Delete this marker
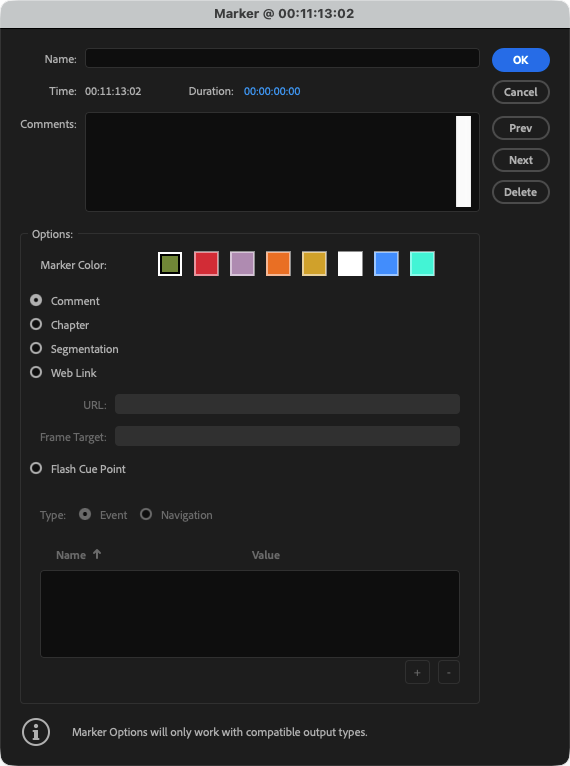570x766 pixels. [521, 192]
